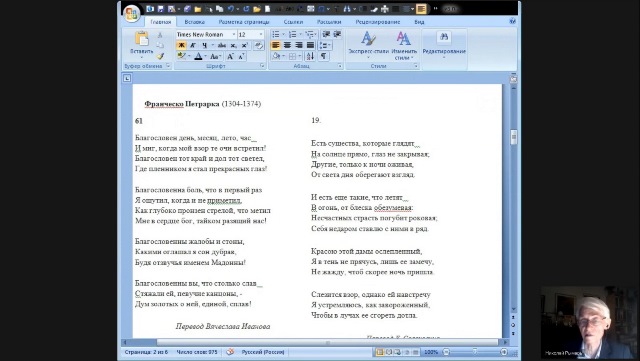Toggle bold (Ж) formatting
Image resolution: width=640 pixels, height=361 pixels.
tap(181, 45)
